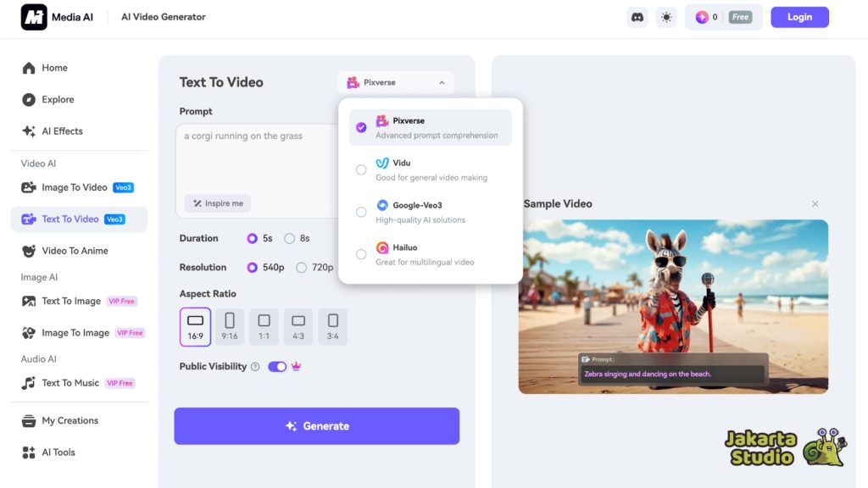Click the Media AI logo icon
868x488 pixels.
(x=34, y=17)
